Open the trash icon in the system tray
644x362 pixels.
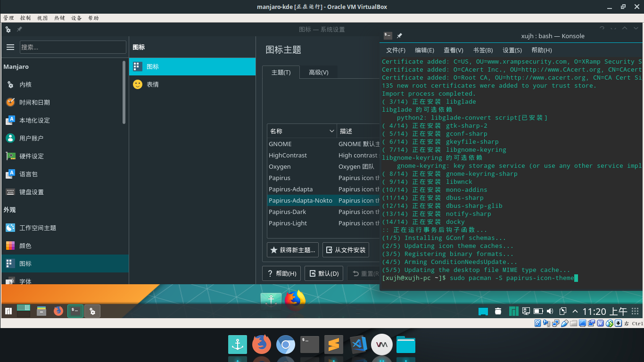[498, 311]
